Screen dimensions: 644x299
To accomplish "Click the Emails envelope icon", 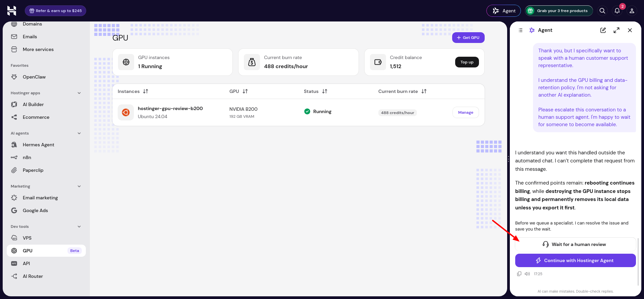I will click(14, 37).
